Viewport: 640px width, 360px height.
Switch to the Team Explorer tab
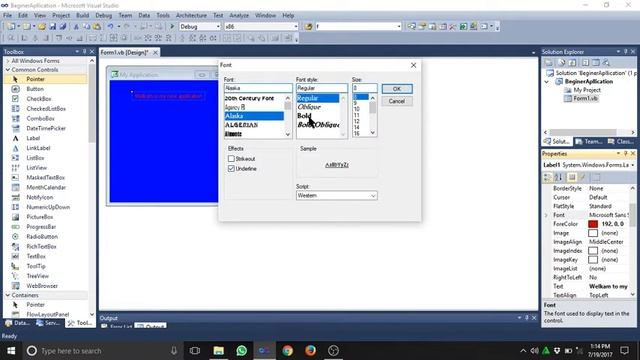pyautogui.click(x=589, y=142)
